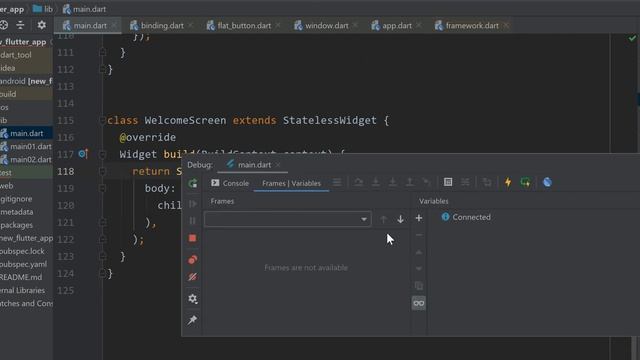The image size is (640, 360).
Task: Select README.md in the project tree
Action: (21, 277)
